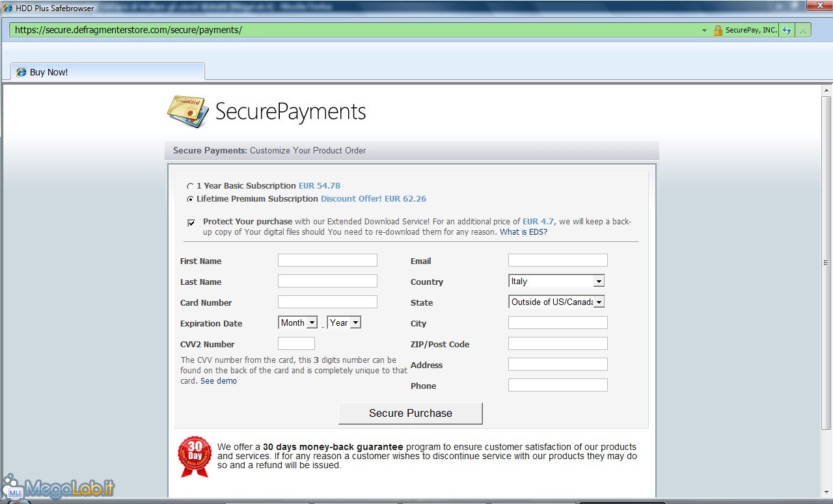This screenshot has height=504, width=833.
Task: Click the First Name input field
Action: point(327,260)
